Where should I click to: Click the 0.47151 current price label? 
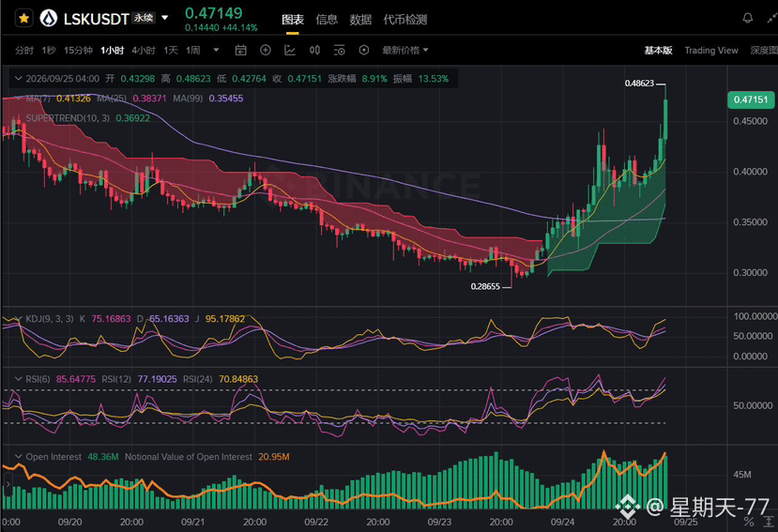750,99
